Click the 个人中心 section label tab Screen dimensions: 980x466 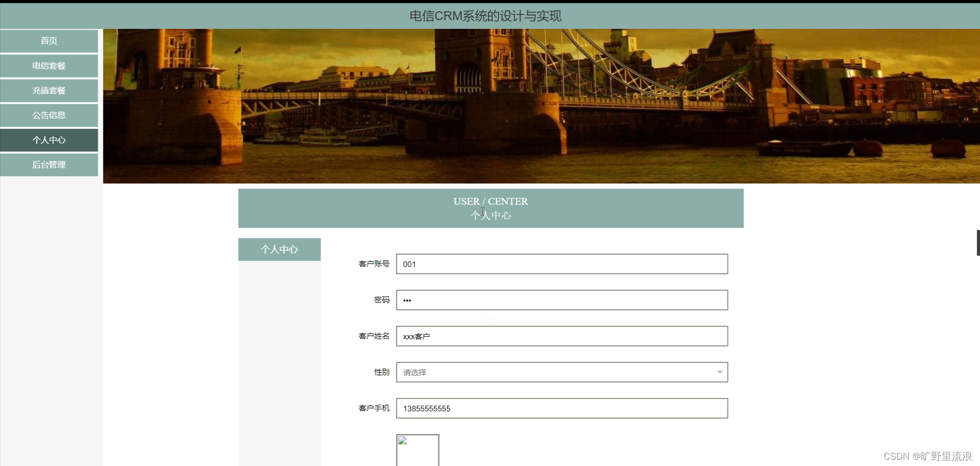[279, 249]
